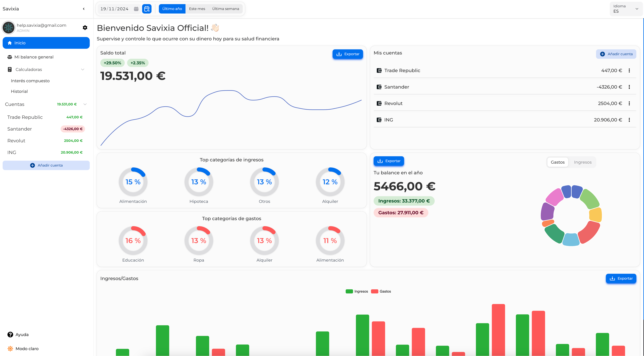Viewport: 644px width, 356px height.
Task: Click the blue calendar search icon
Action: point(147,9)
